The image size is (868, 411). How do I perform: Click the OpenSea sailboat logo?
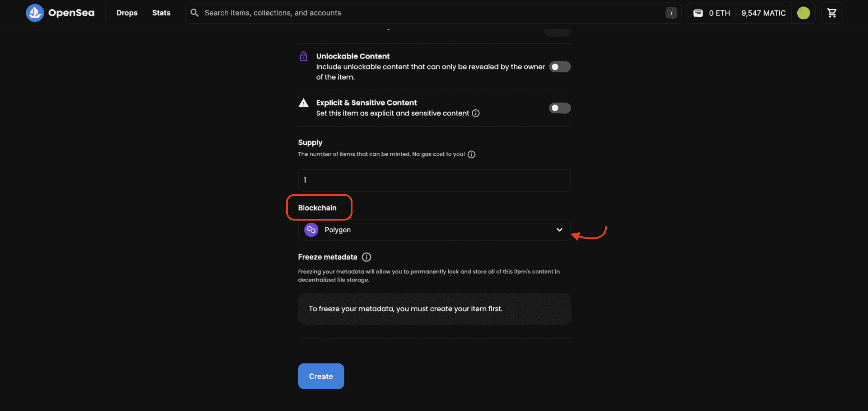click(35, 13)
